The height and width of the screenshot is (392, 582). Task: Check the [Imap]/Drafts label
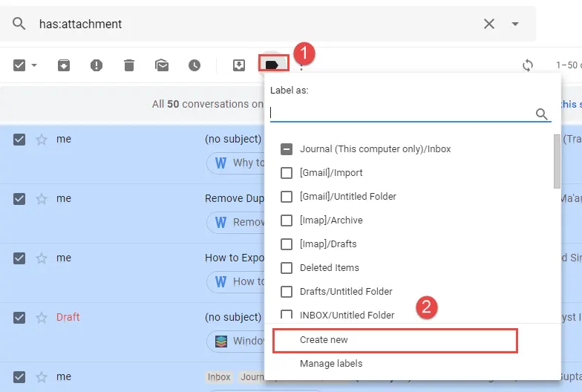287,244
